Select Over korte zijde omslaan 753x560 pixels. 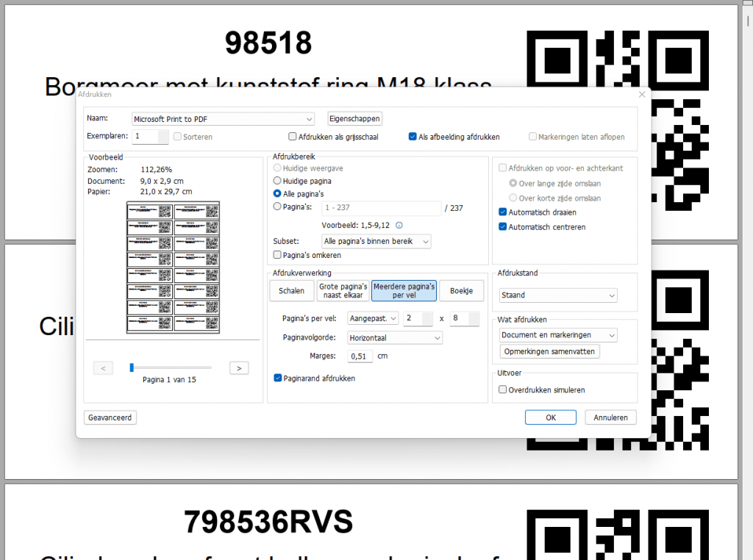pos(513,198)
